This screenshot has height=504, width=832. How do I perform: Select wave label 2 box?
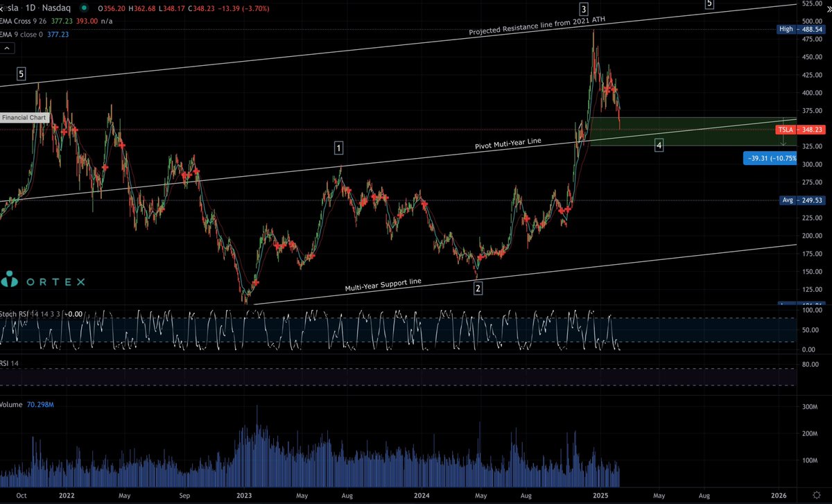pyautogui.click(x=478, y=287)
